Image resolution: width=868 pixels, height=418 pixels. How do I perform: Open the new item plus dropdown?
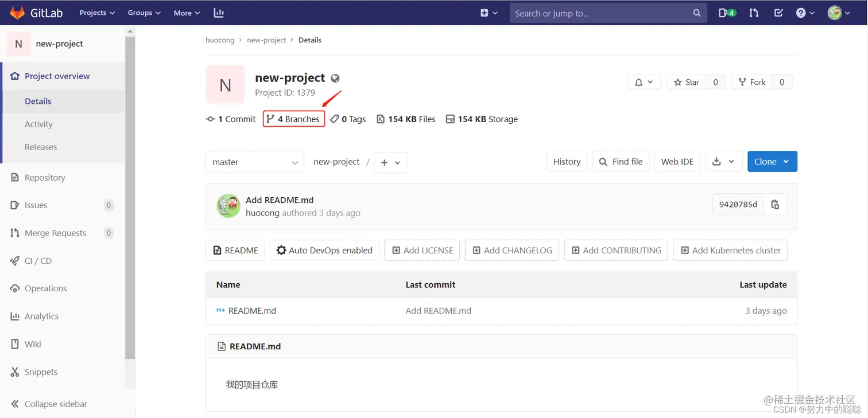(x=489, y=13)
